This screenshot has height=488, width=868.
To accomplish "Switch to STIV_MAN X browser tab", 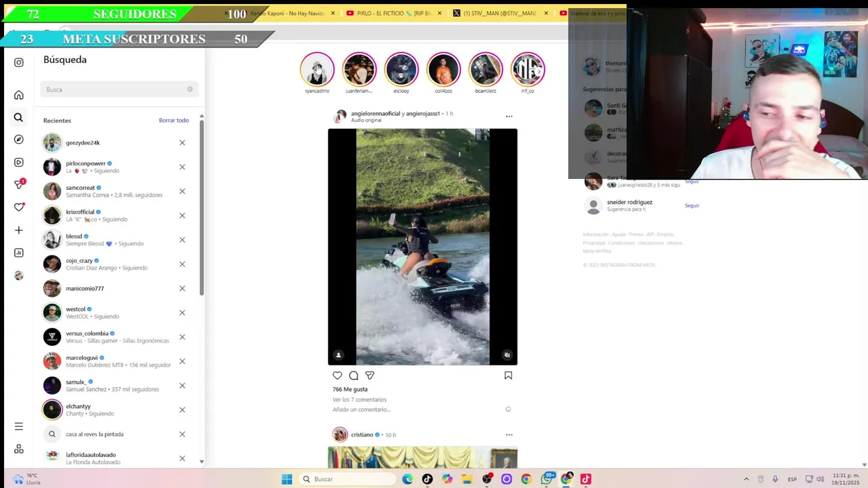I will pyautogui.click(x=500, y=13).
